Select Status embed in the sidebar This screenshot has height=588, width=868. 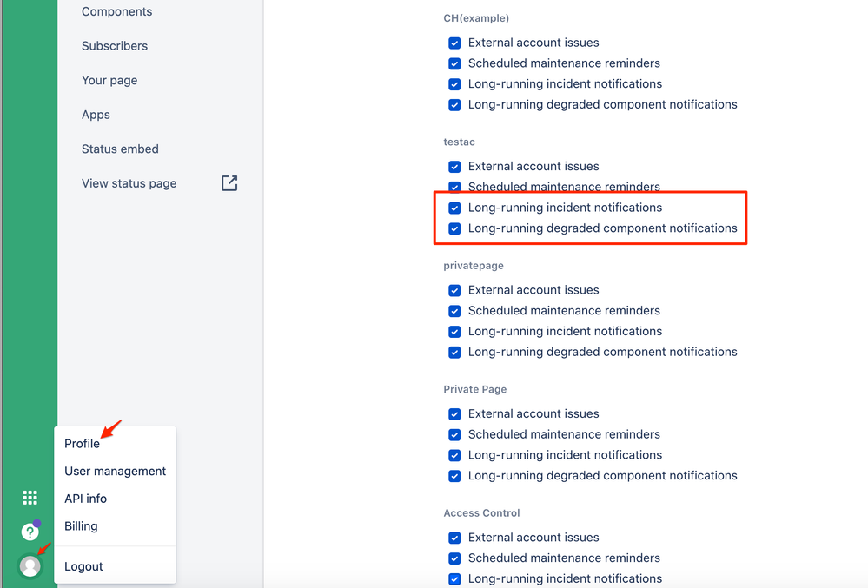tap(120, 149)
